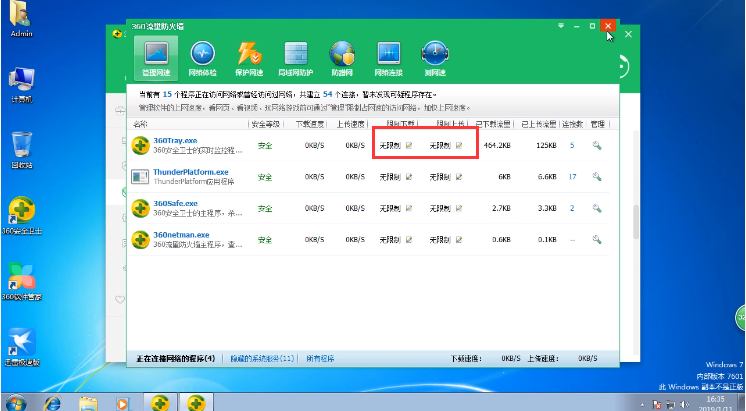The image size is (746, 411).
Task: Launch 迅雷极速版 from the desktop shortcut
Action: pyautogui.click(x=21, y=347)
